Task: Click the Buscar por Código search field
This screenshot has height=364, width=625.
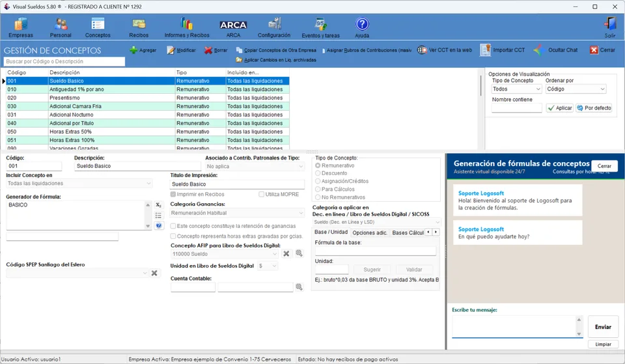Action: pyautogui.click(x=64, y=61)
